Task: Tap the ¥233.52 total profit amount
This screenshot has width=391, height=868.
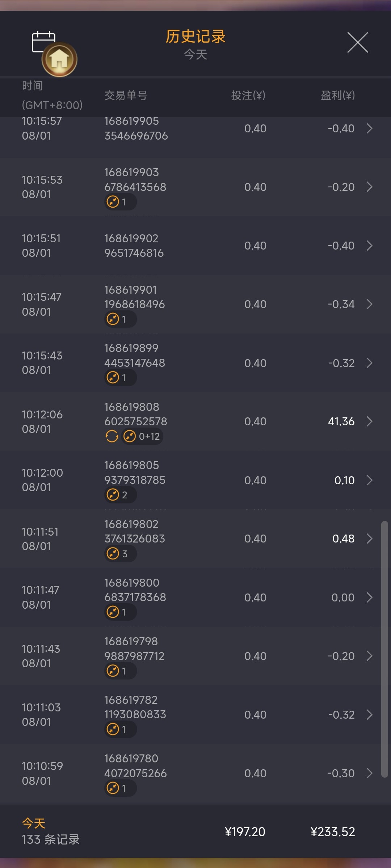Action: coord(332,832)
